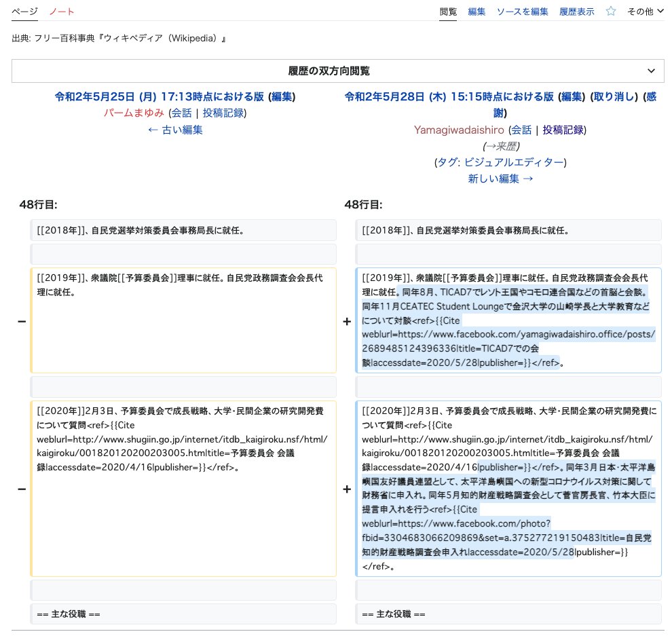
Task: Click the 出典: フリー百科事典 tagline
Action: pos(119,39)
